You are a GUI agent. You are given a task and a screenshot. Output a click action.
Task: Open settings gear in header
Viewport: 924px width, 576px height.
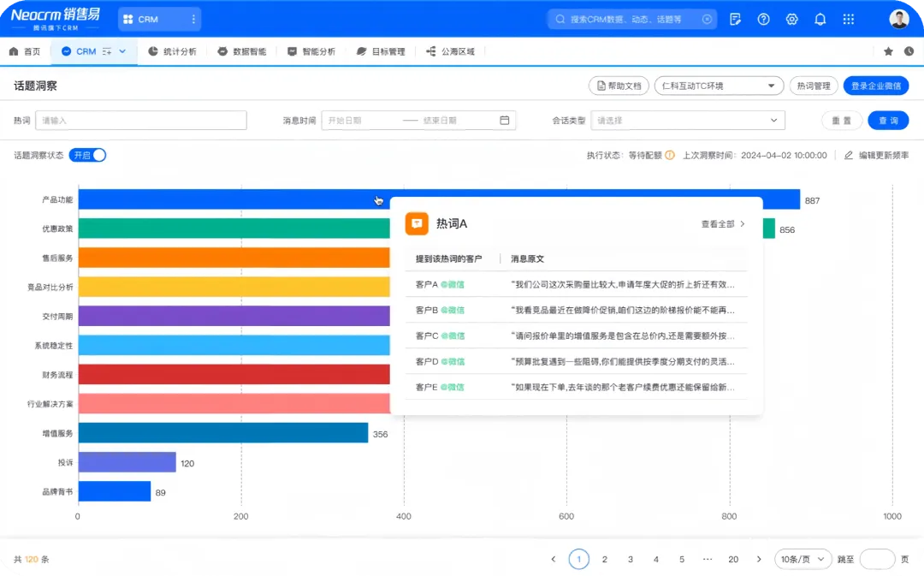792,19
